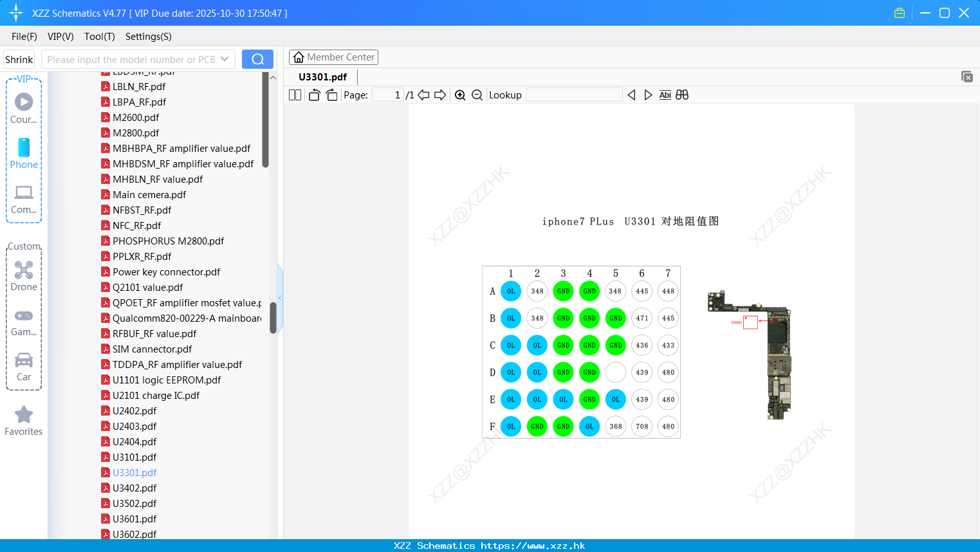Click the 708 pad at F6
This screenshot has width=980, height=552.
click(642, 426)
